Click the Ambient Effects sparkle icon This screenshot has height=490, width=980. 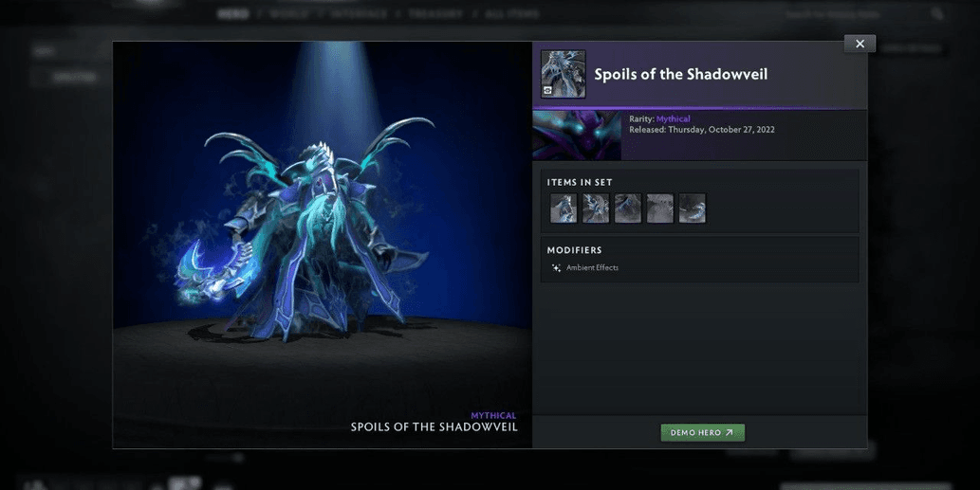pyautogui.click(x=556, y=268)
